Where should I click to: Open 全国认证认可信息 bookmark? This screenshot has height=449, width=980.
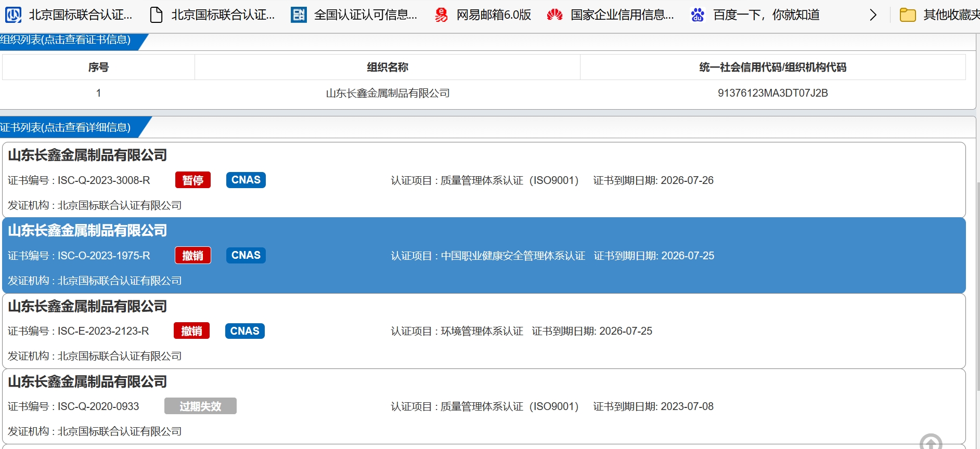(354, 15)
